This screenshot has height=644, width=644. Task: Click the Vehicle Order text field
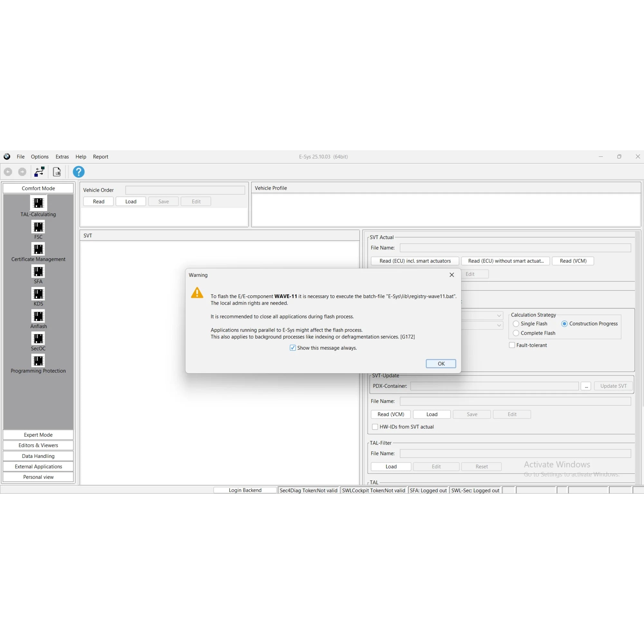pyautogui.click(x=185, y=190)
